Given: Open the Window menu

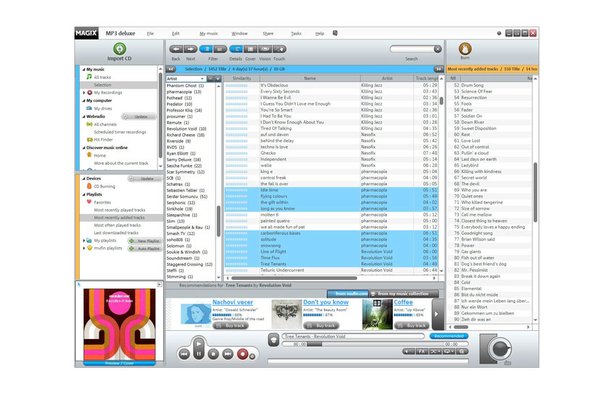Looking at the screenshot, I should (x=240, y=34).
